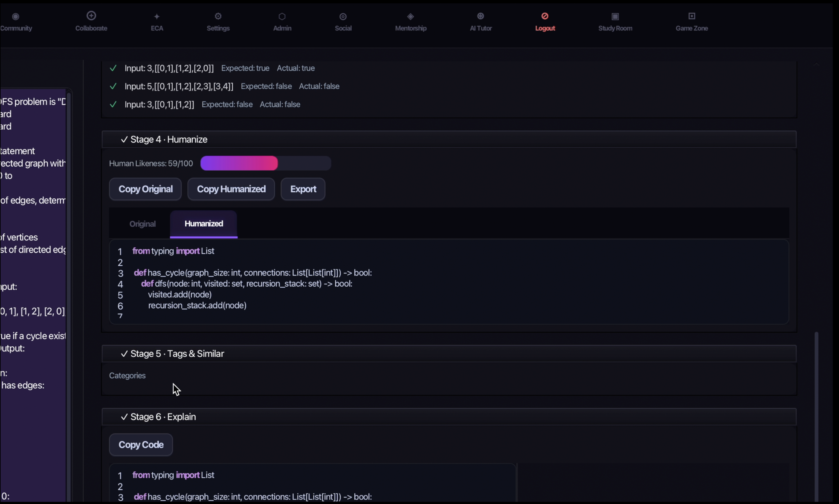Go to the Social target icon

pos(343,16)
